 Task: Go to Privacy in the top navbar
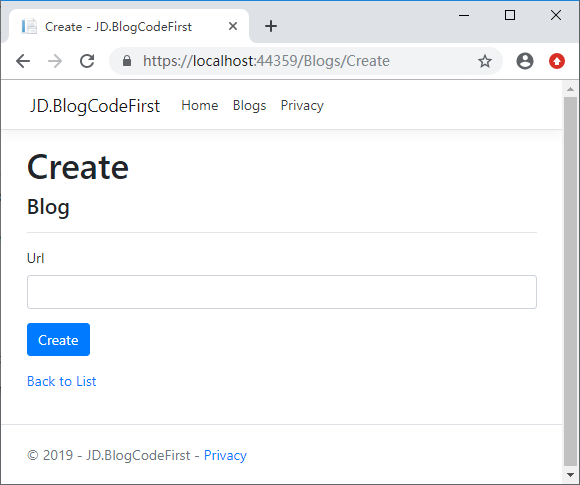[302, 105]
